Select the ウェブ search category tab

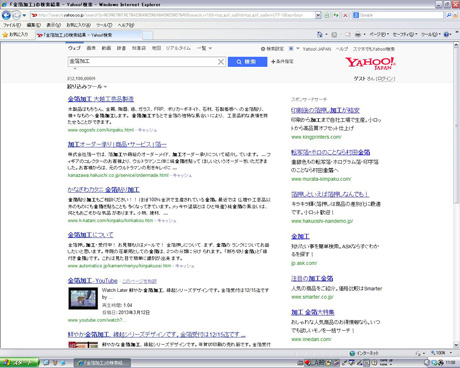[x=74, y=48]
